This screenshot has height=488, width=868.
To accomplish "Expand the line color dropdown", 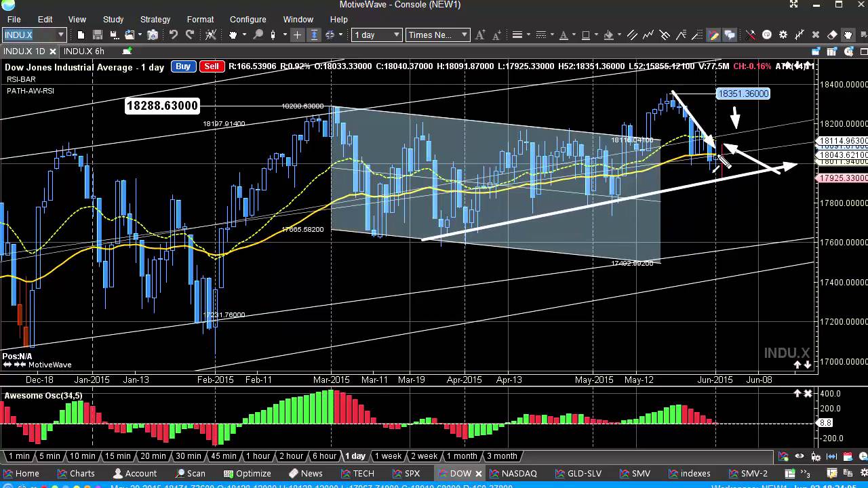I will click(596, 35).
